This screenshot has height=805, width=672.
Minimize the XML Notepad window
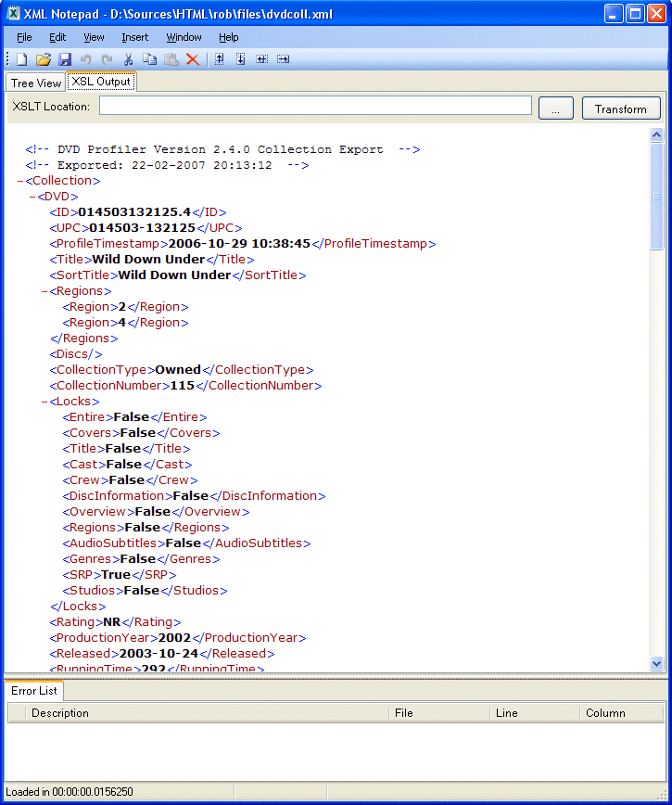(614, 14)
